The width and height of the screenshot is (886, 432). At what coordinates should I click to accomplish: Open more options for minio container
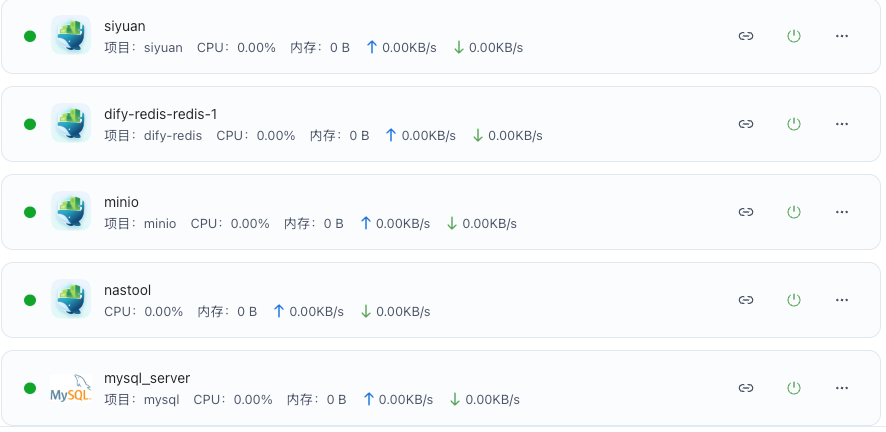842,212
